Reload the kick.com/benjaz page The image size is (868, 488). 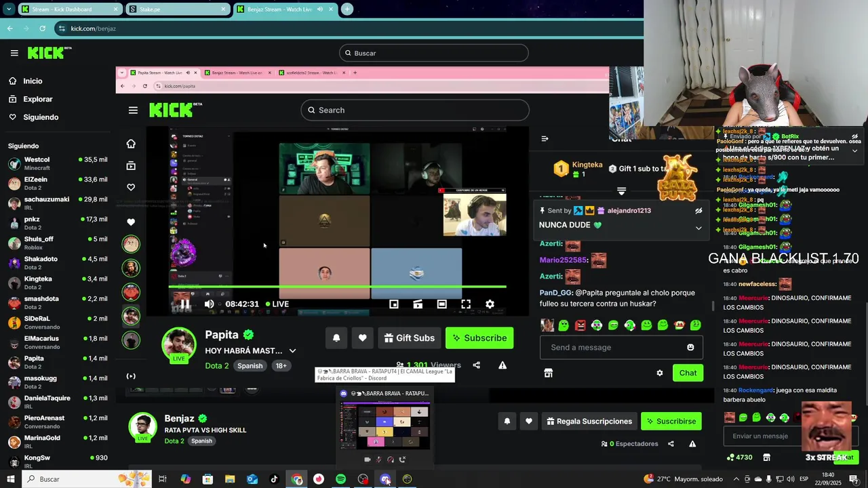pyautogui.click(x=42, y=28)
